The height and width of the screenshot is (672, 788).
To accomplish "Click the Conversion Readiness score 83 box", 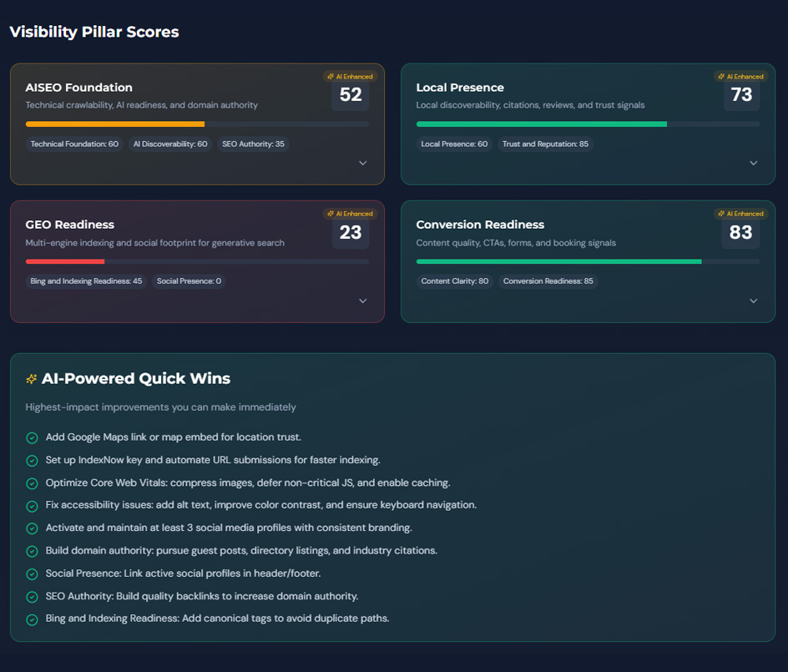I will (741, 233).
